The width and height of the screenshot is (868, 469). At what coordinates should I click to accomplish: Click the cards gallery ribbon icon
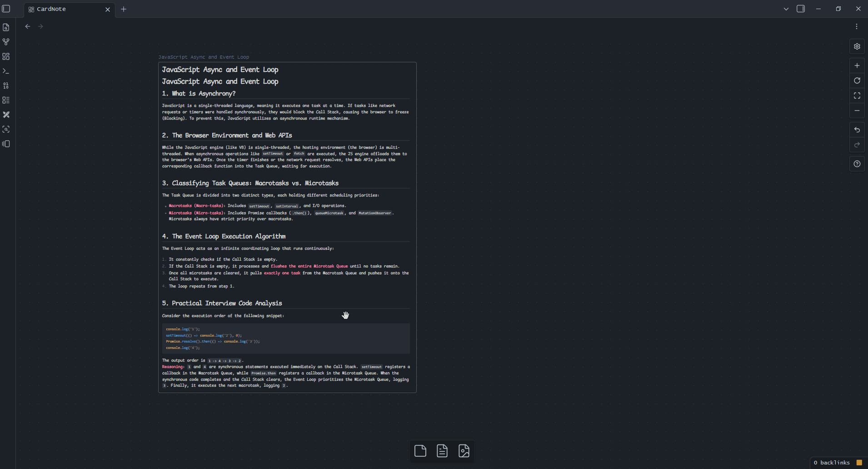6,144
